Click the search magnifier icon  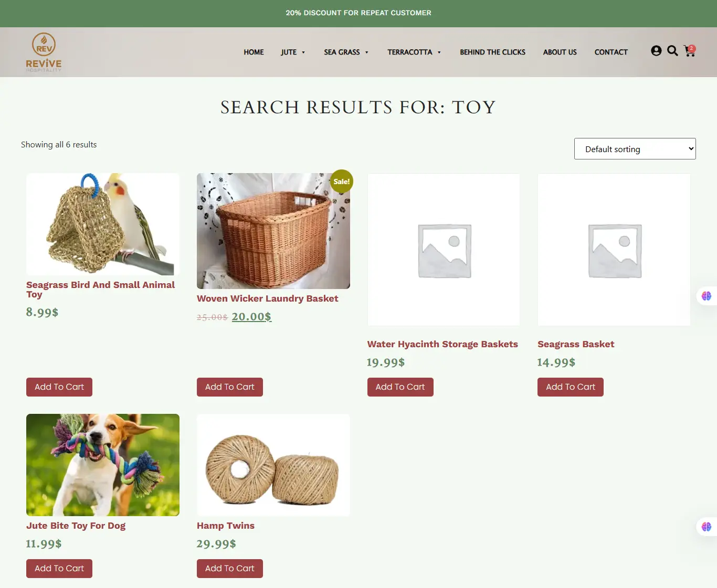(672, 51)
